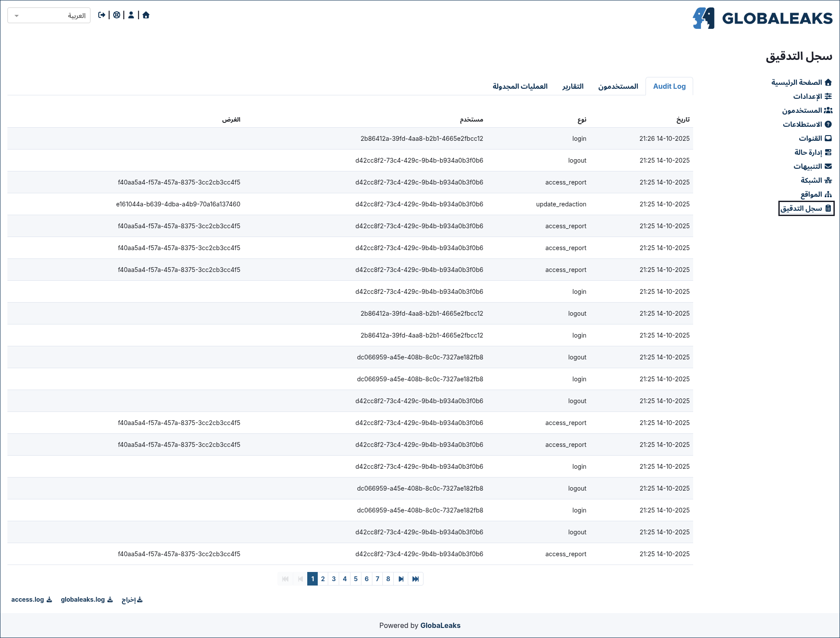Click the إخراج export button
The width and height of the screenshot is (840, 638).
coord(132,600)
